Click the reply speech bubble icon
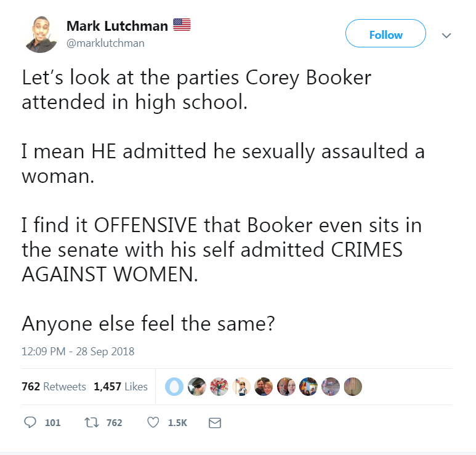 click(x=30, y=422)
